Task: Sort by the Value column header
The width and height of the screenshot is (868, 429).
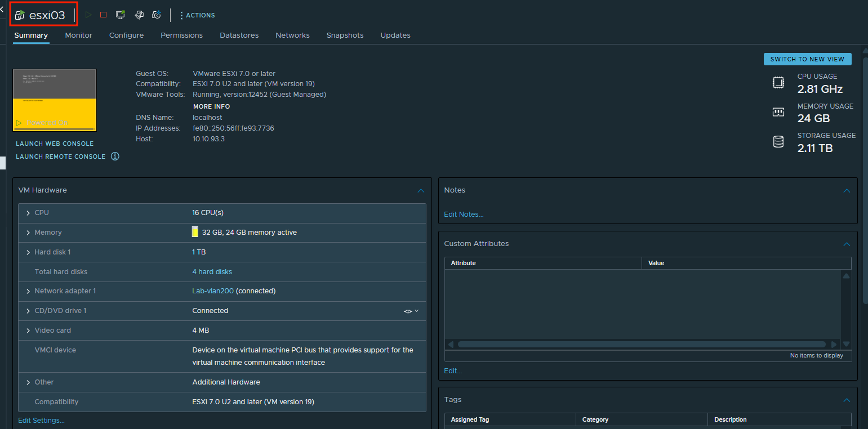Action: point(746,263)
